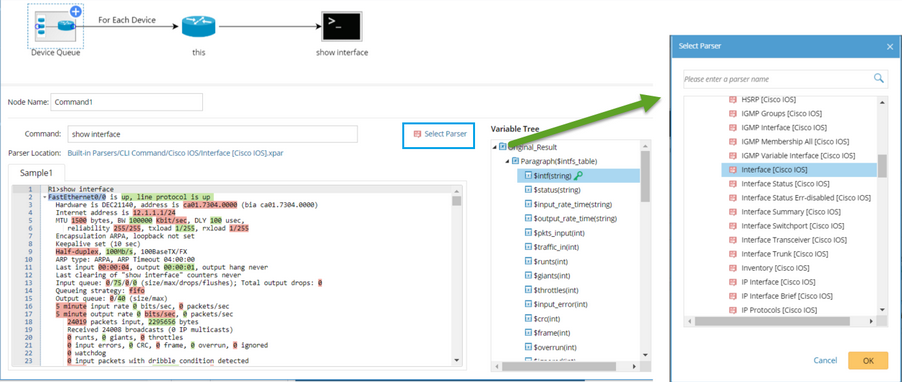Click the blue plus badge on Device Queue
The width and height of the screenshot is (902, 382).
tap(75, 11)
